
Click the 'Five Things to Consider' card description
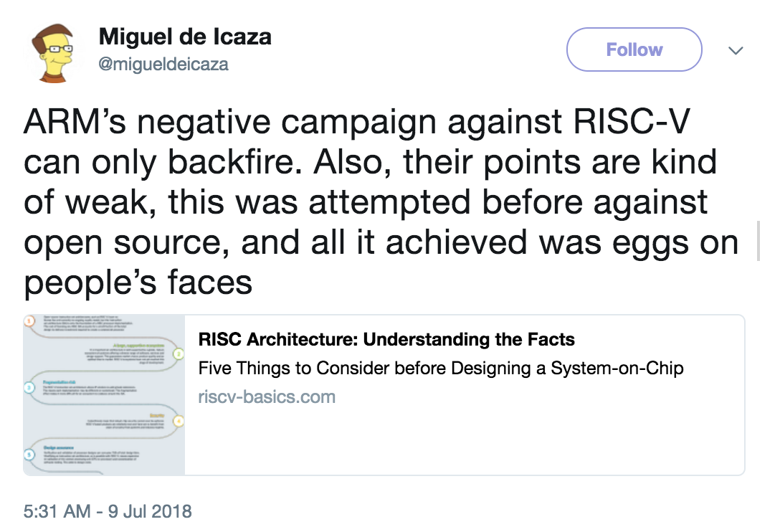(440, 369)
